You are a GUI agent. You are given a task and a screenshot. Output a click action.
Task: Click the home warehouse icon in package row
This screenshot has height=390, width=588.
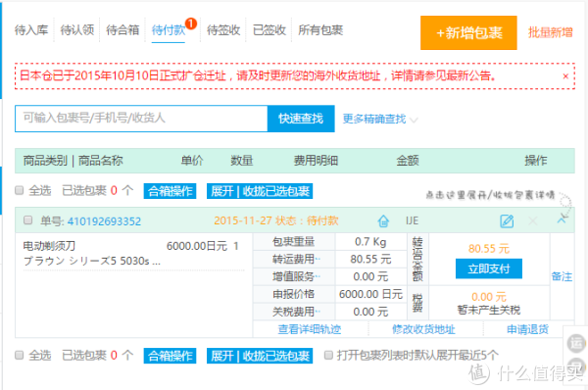click(x=383, y=220)
